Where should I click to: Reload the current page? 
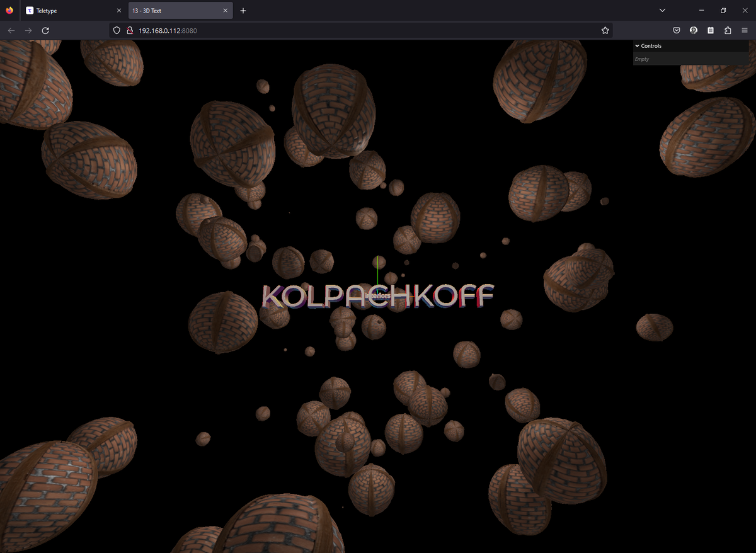(45, 30)
